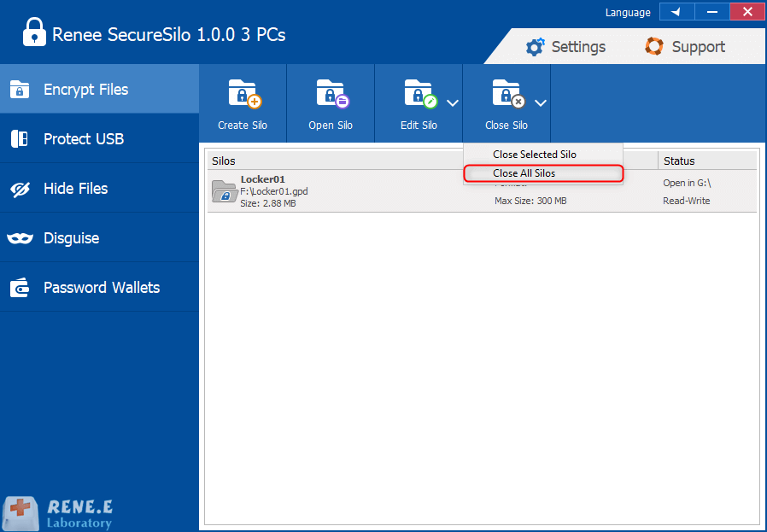Choose Close Selected Silo menu entry
This screenshot has width=767, height=532.
pos(535,155)
